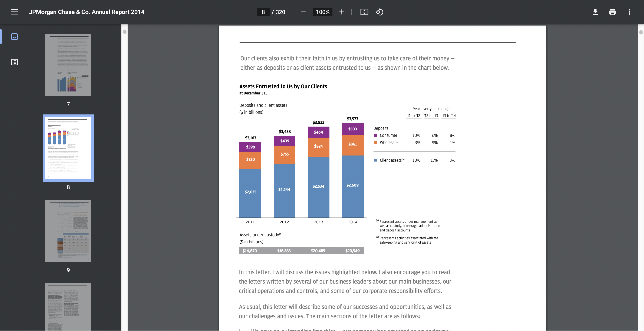Click the 13% client assets change value
This screenshot has height=331, width=644.
click(x=434, y=160)
